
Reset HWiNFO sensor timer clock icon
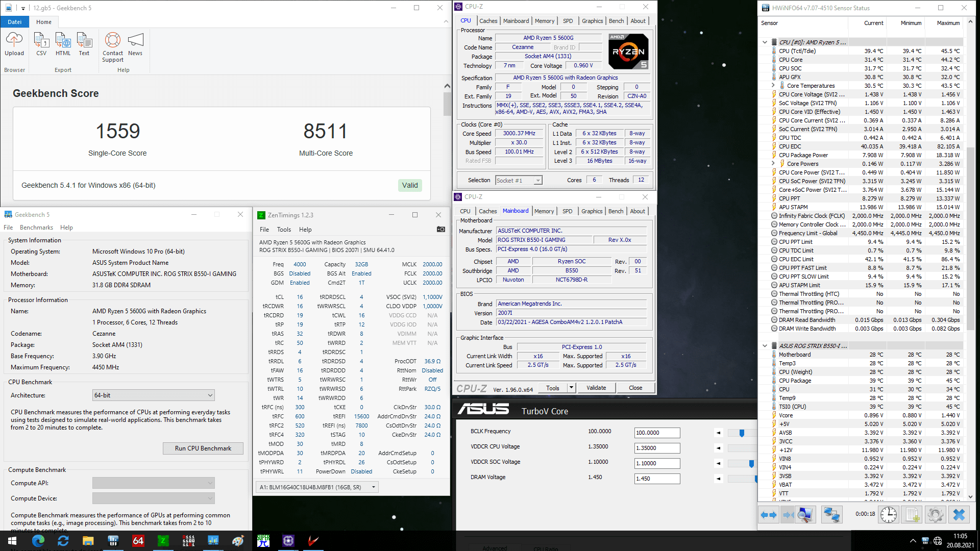(x=888, y=515)
